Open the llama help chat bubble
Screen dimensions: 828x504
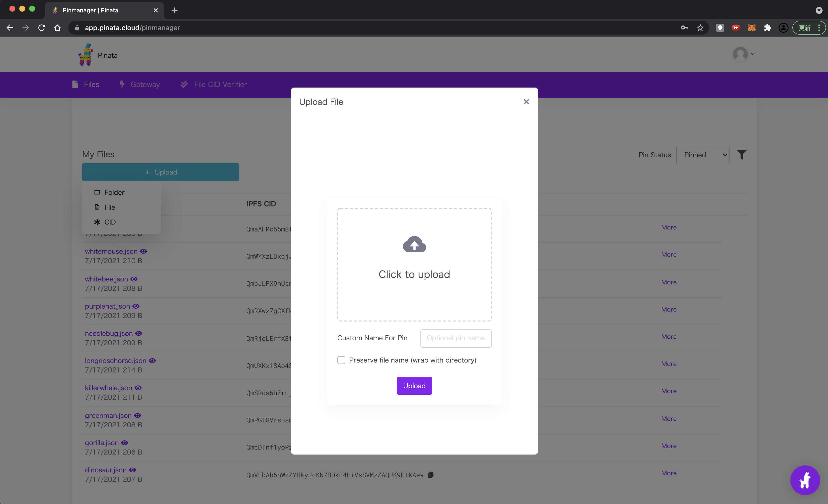click(x=805, y=480)
